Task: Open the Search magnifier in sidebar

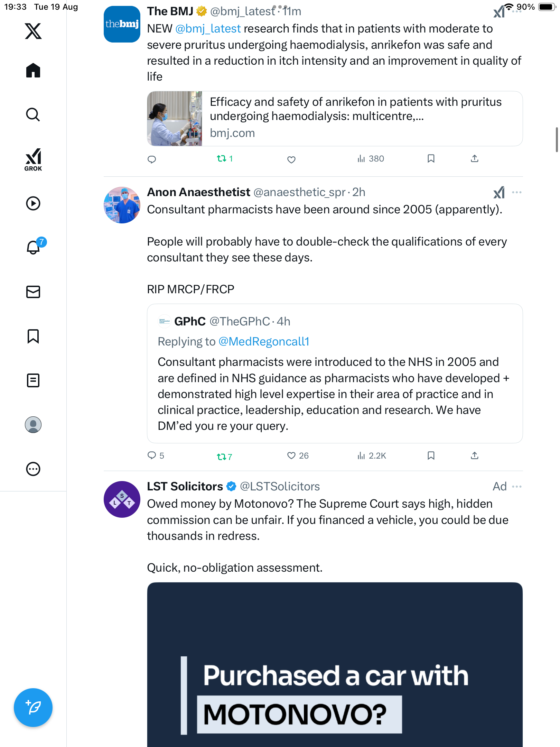Action: tap(33, 115)
